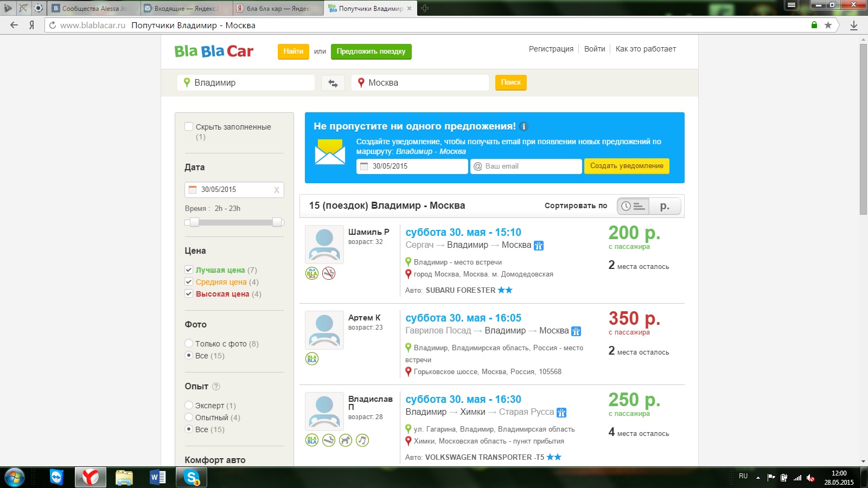Click the departure city field Владимир

point(246,83)
